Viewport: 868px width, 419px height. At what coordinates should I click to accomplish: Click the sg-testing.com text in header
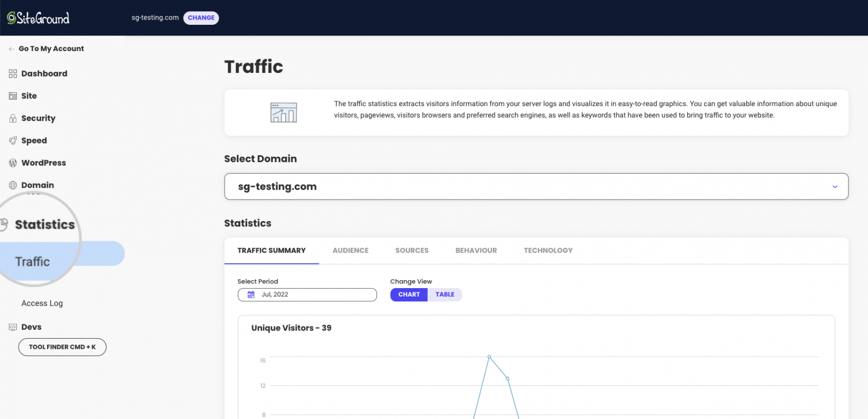155,18
